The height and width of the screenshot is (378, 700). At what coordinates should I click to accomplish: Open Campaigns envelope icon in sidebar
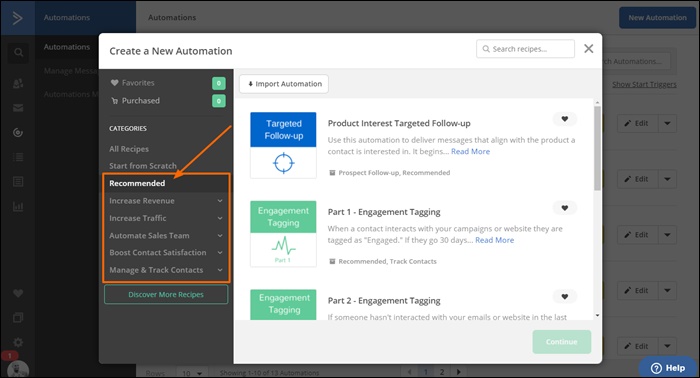coord(18,108)
